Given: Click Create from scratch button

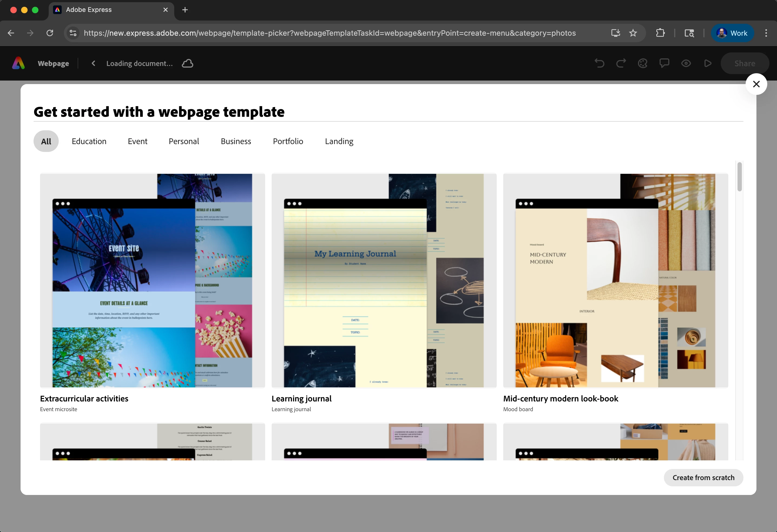Looking at the screenshot, I should coord(703,478).
